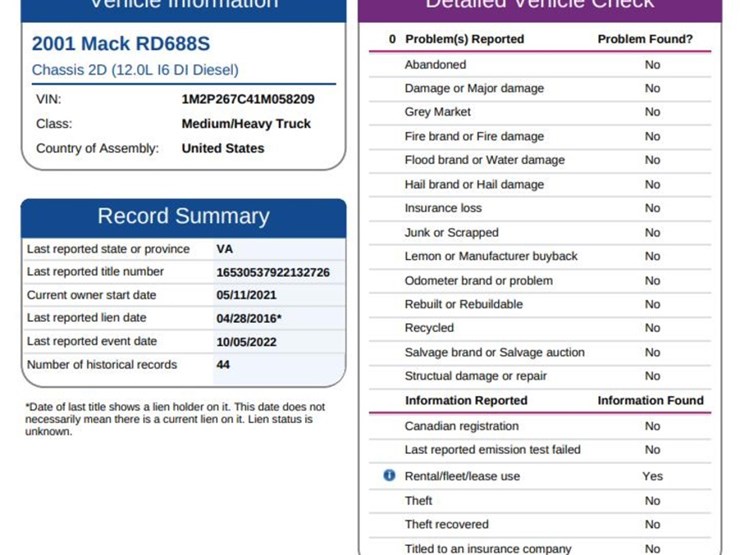740x555 pixels.
Task: Click the number of historical records value 44
Action: [223, 365]
